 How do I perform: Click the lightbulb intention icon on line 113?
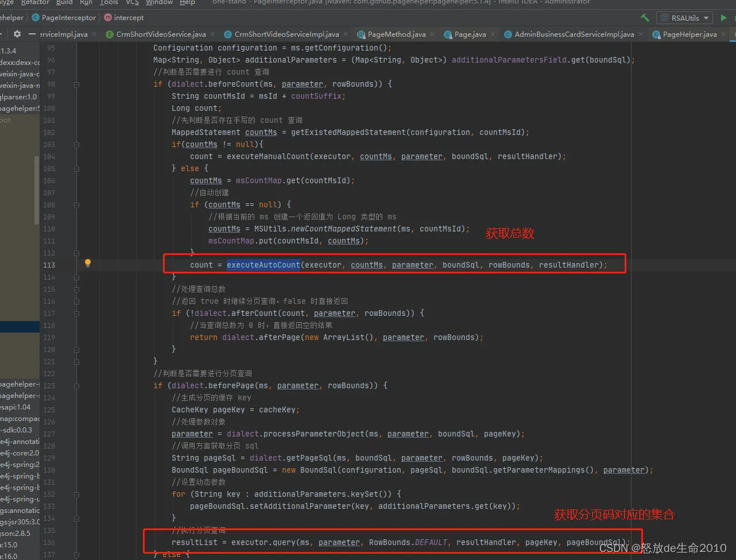[88, 263]
